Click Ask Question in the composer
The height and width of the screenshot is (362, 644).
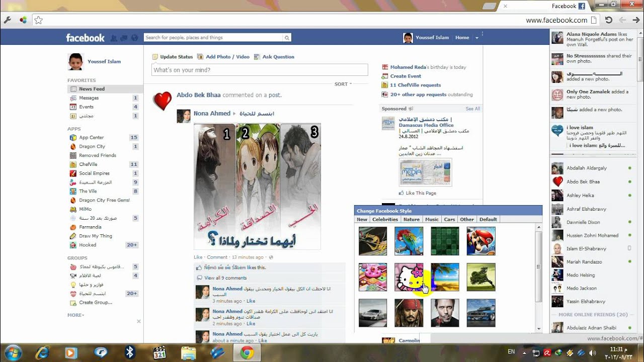(x=274, y=57)
